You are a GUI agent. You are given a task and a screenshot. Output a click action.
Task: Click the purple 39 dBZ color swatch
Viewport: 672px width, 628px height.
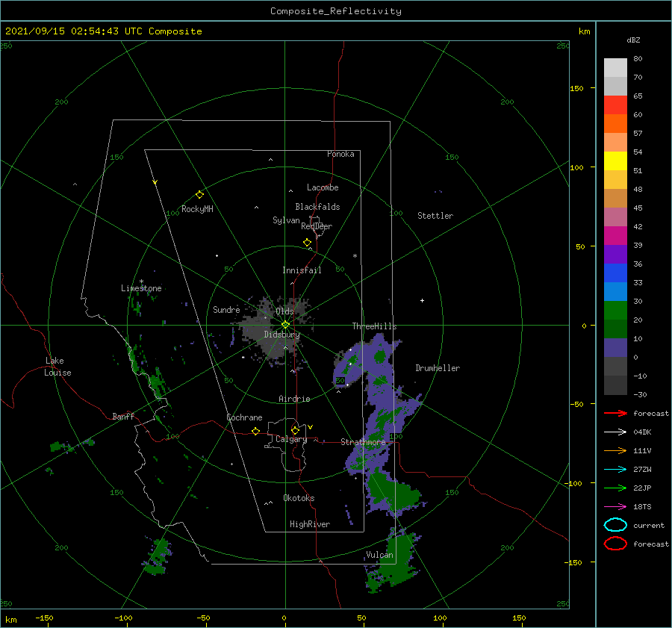click(615, 254)
